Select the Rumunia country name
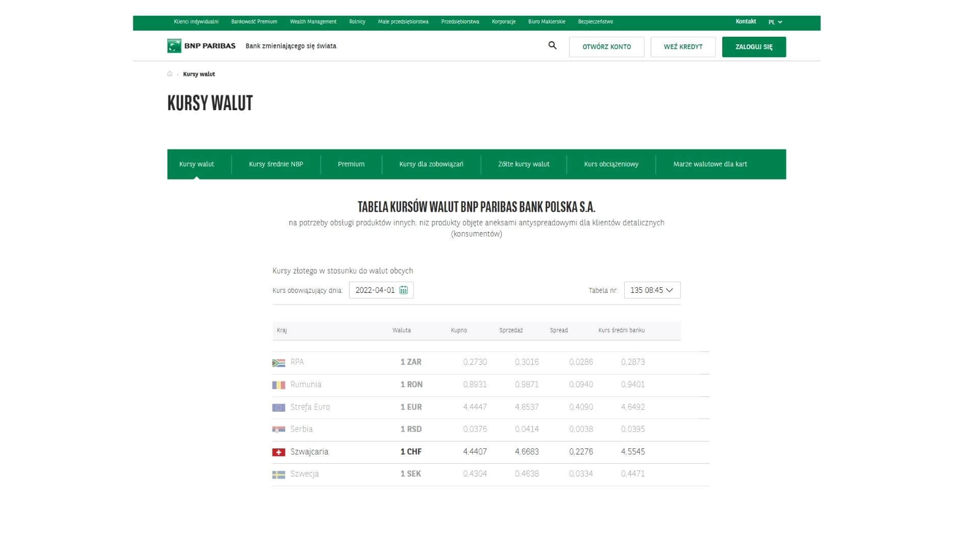Image resolution: width=980 pixels, height=551 pixels. click(306, 384)
